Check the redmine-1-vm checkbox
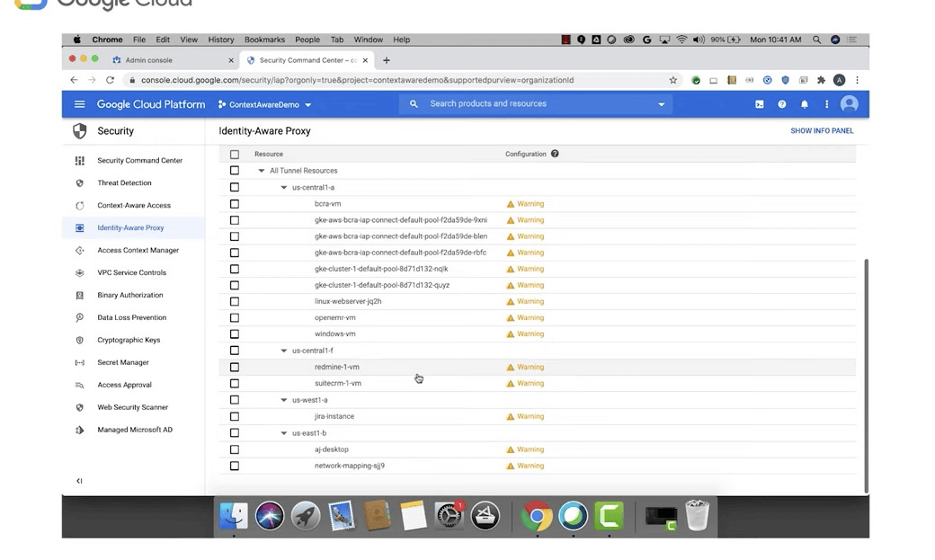This screenshot has height=560, width=935. 235,368
